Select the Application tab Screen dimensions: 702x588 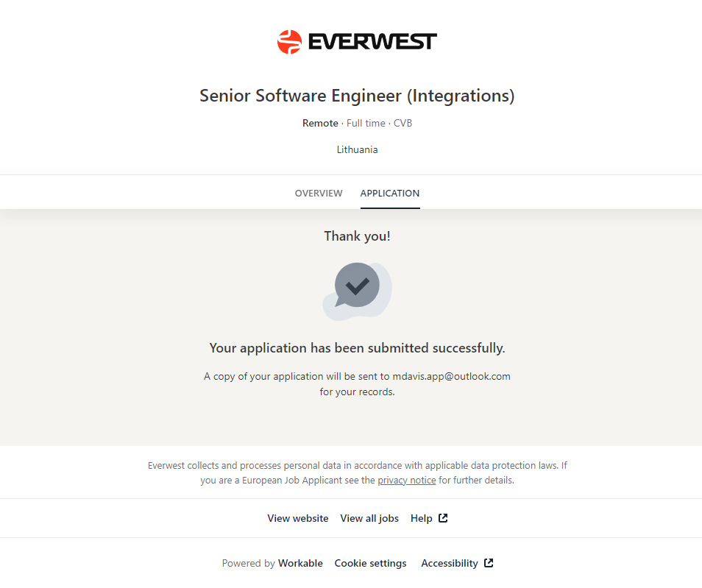tap(390, 194)
